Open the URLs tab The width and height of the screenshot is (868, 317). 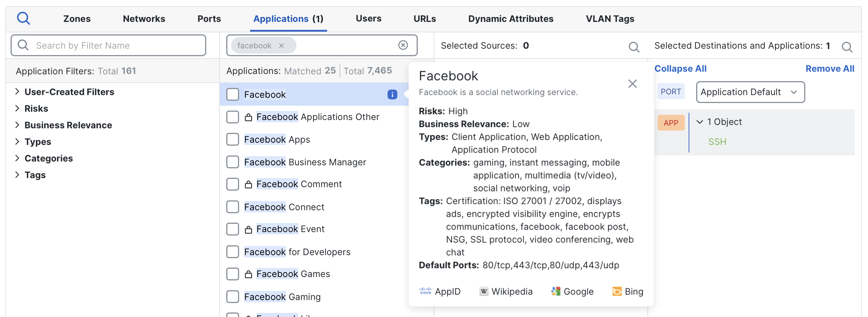coord(425,19)
